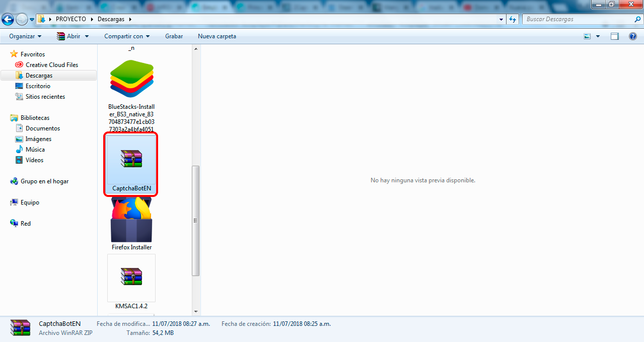
Task: Open the view options dropdown arrow
Action: (598, 36)
